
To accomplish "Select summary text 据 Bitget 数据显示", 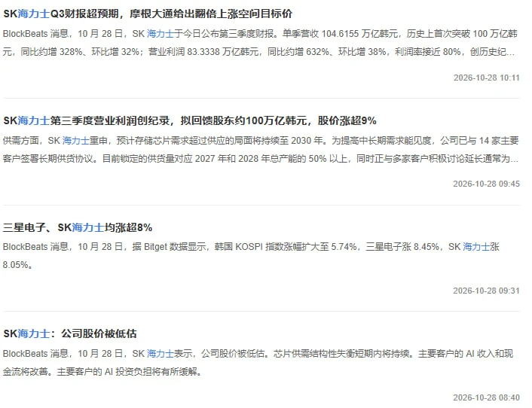I will [x=170, y=247].
